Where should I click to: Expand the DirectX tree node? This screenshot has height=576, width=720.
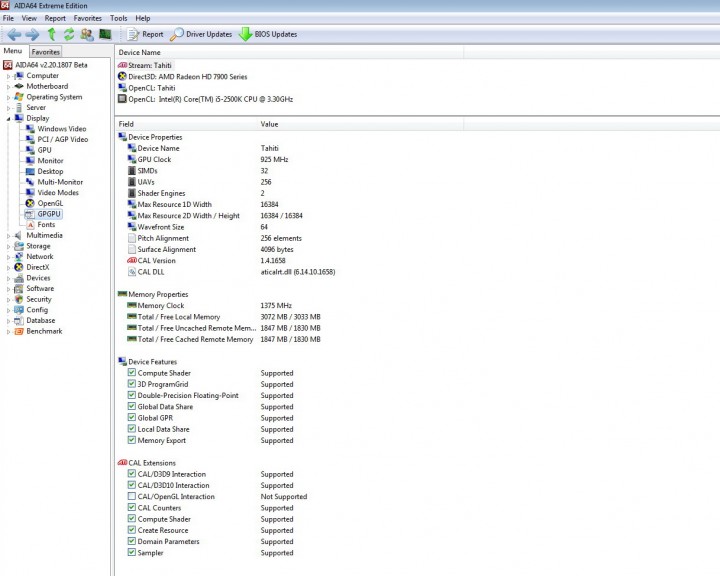click(x=8, y=267)
